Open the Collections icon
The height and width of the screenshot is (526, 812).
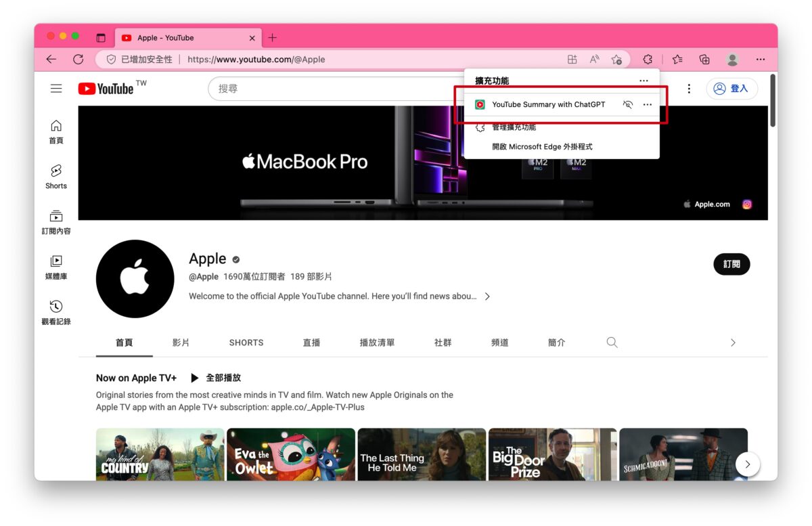click(x=704, y=60)
